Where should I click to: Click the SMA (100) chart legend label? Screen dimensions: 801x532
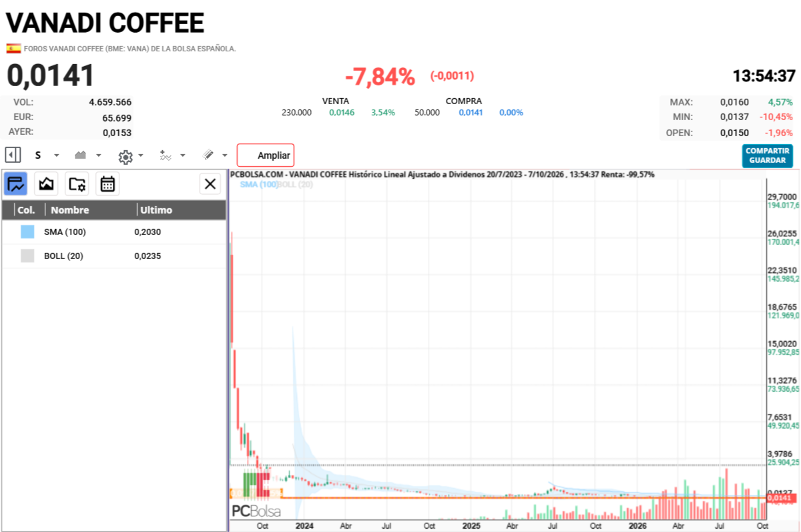[x=258, y=184]
